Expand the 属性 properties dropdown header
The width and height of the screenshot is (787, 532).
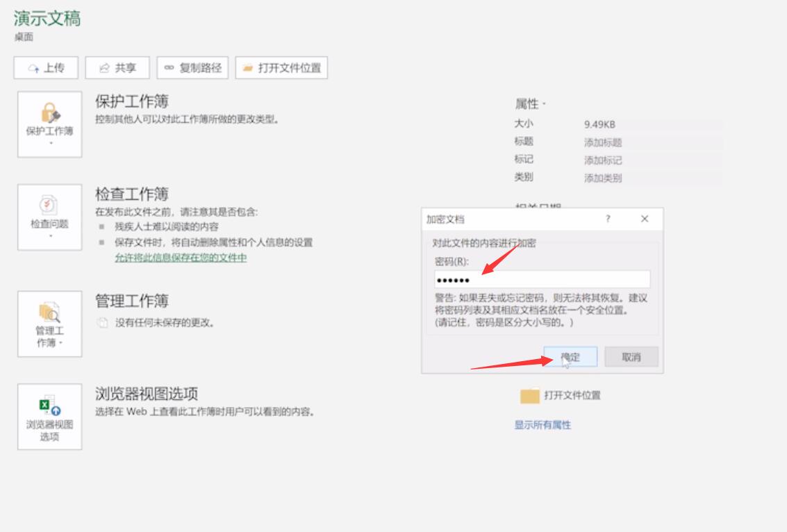pyautogui.click(x=530, y=104)
